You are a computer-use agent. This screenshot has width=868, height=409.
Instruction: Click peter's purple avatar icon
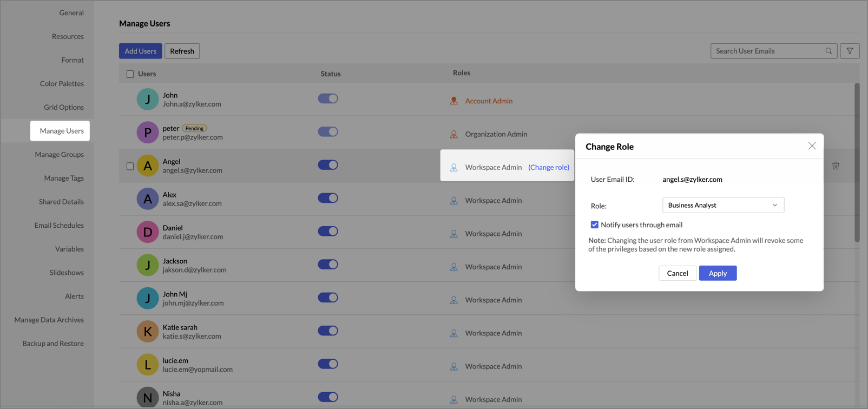pyautogui.click(x=147, y=133)
